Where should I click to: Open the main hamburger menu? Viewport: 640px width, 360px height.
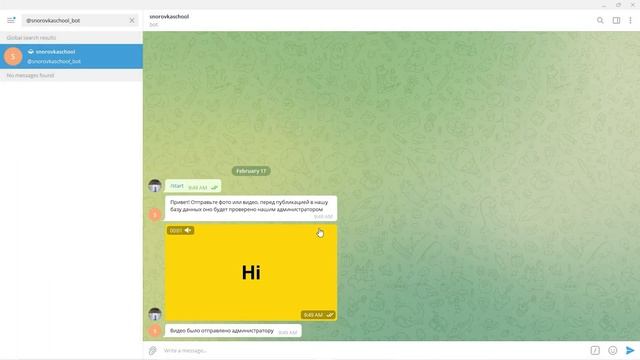11,20
